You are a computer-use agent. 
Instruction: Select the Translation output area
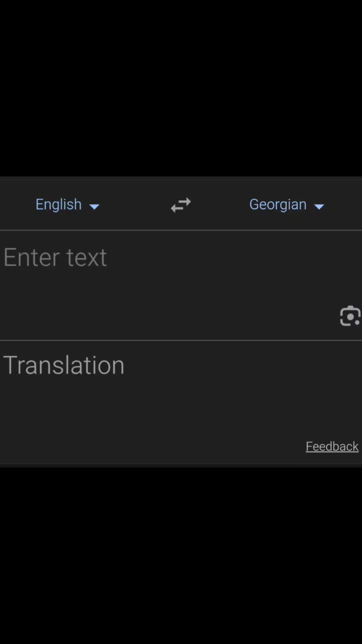181,402
